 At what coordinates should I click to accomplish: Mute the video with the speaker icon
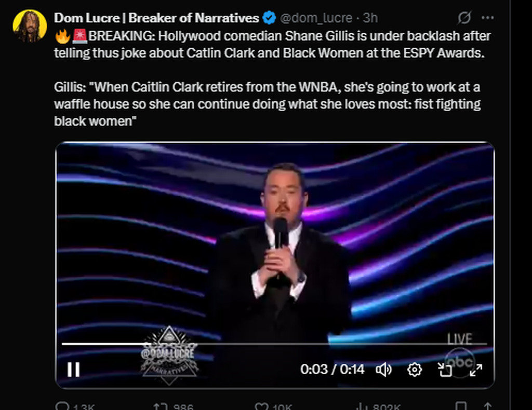point(384,370)
